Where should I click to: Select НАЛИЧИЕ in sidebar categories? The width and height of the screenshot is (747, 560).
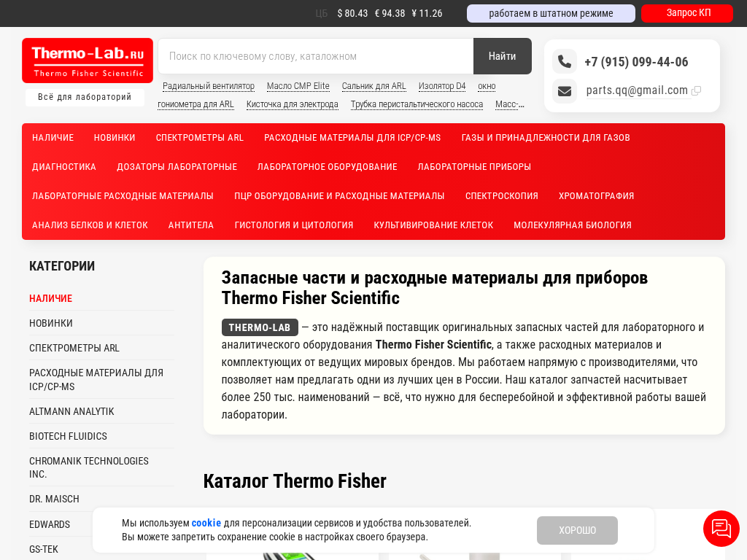(50, 298)
